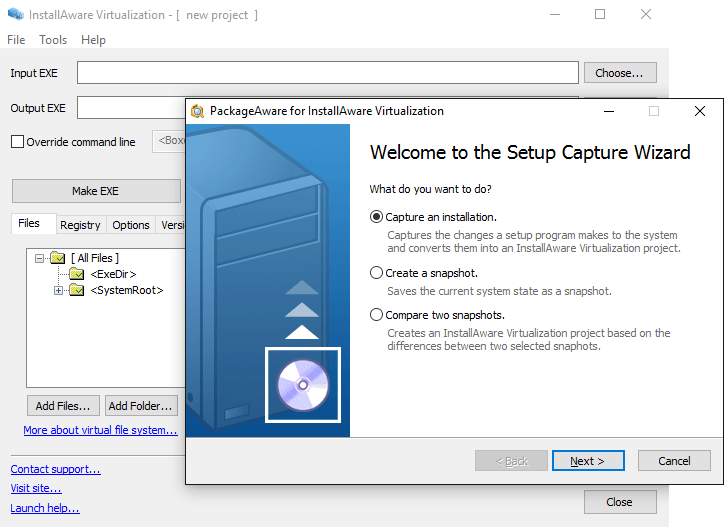Image resolution: width=724 pixels, height=527 pixels.
Task: Close the InstallAware Virtualization main window
Action: pos(646,14)
